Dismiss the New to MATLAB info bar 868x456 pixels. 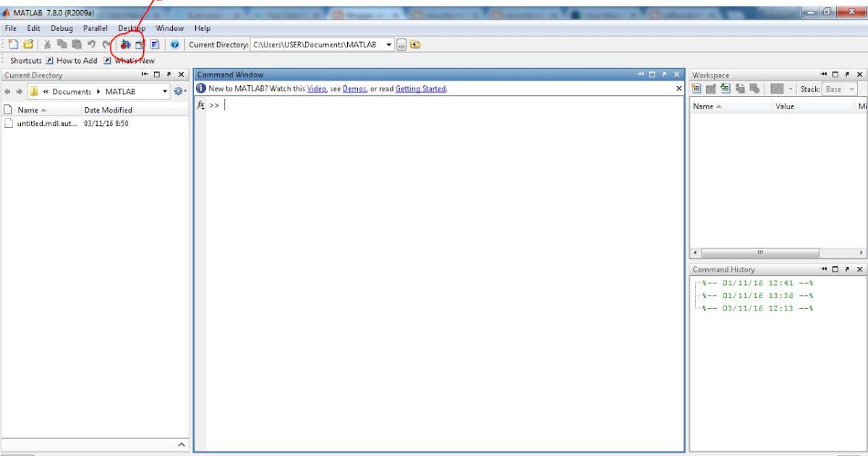pyautogui.click(x=678, y=88)
